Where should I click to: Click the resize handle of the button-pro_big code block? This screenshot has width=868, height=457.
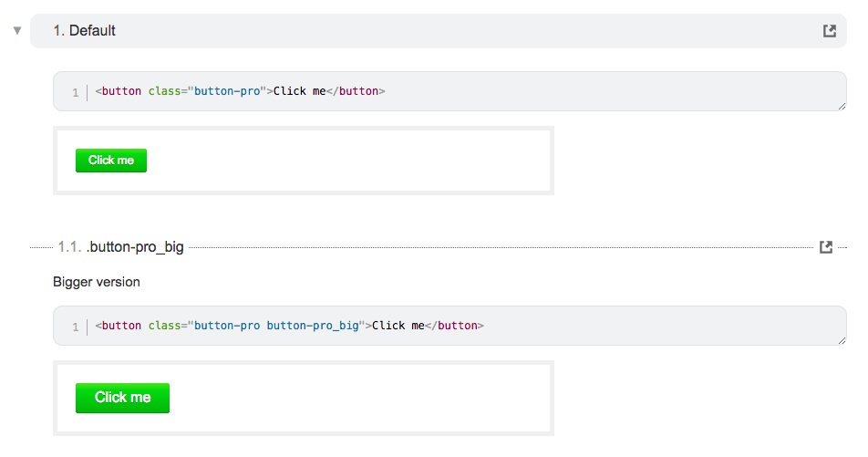coord(842,340)
